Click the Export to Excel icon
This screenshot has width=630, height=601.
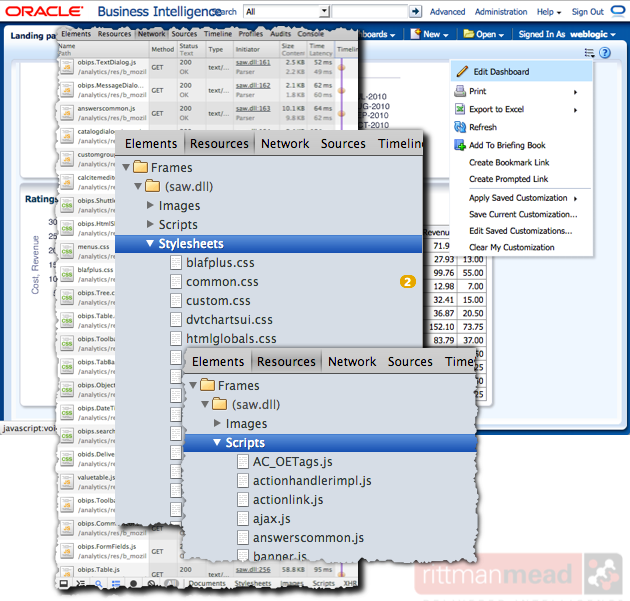tap(460, 109)
